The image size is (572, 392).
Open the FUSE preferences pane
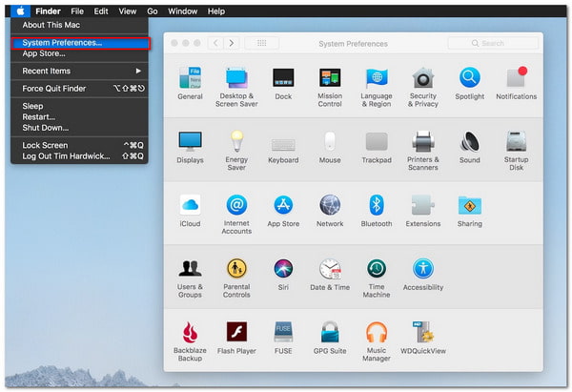pyautogui.click(x=283, y=338)
